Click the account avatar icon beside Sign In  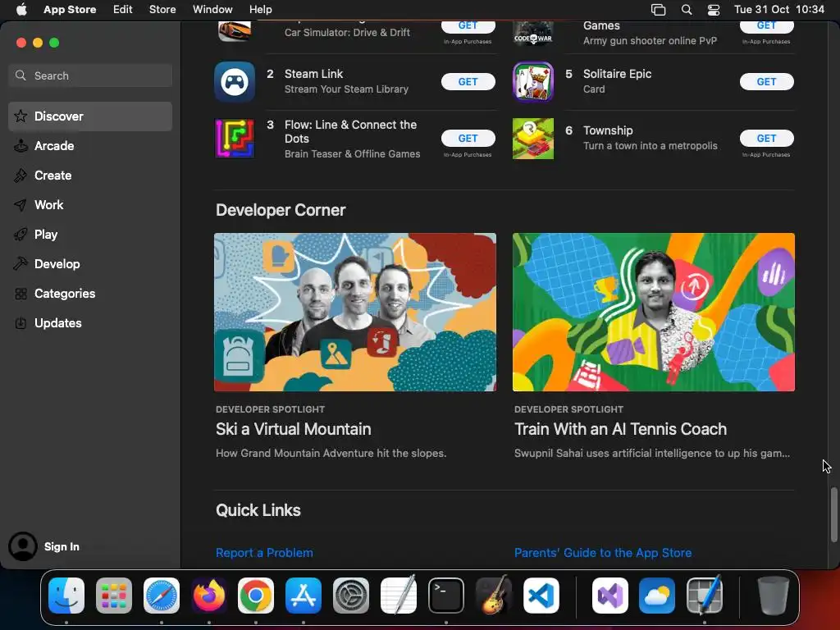click(22, 546)
